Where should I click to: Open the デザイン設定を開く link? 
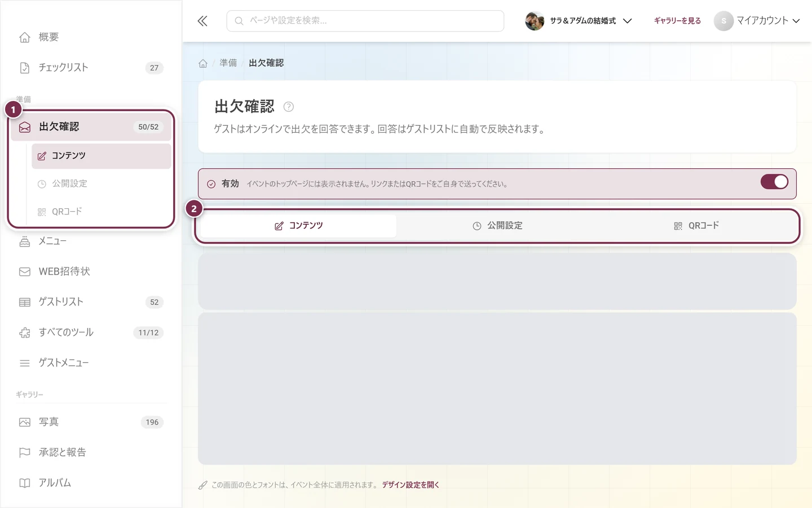411,485
